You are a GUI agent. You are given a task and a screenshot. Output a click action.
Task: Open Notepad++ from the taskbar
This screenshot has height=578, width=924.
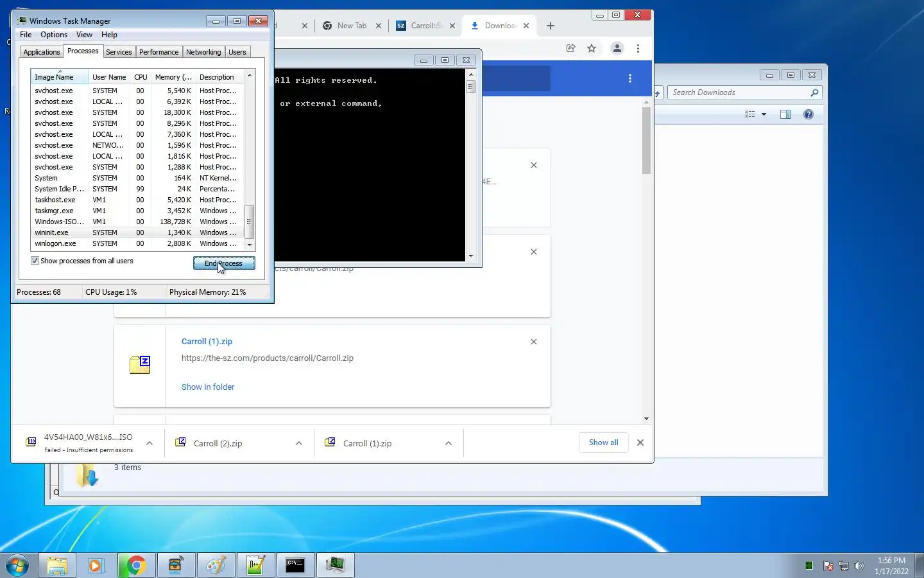[x=255, y=566]
